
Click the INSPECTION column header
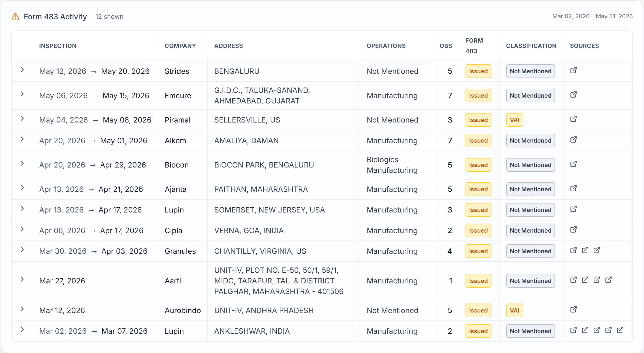point(58,46)
